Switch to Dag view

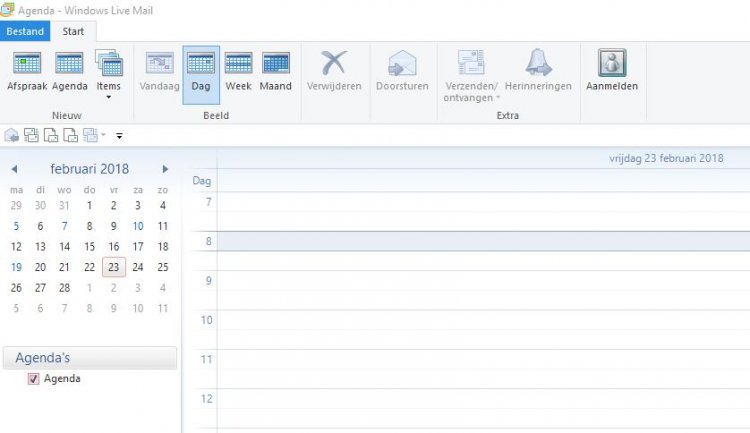click(x=201, y=70)
